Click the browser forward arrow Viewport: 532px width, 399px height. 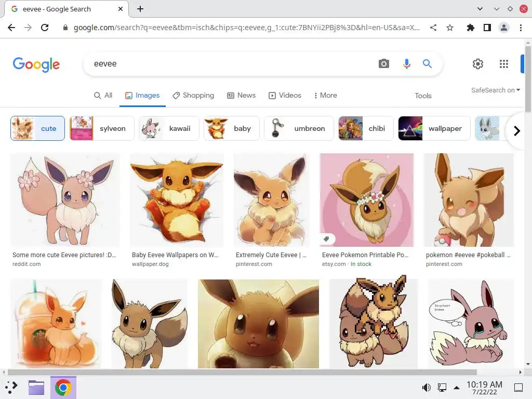click(x=28, y=28)
